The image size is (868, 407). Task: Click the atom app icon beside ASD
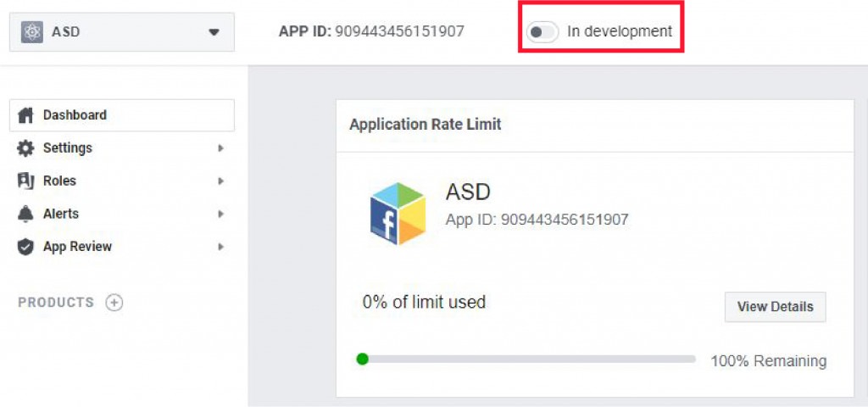tap(31, 32)
